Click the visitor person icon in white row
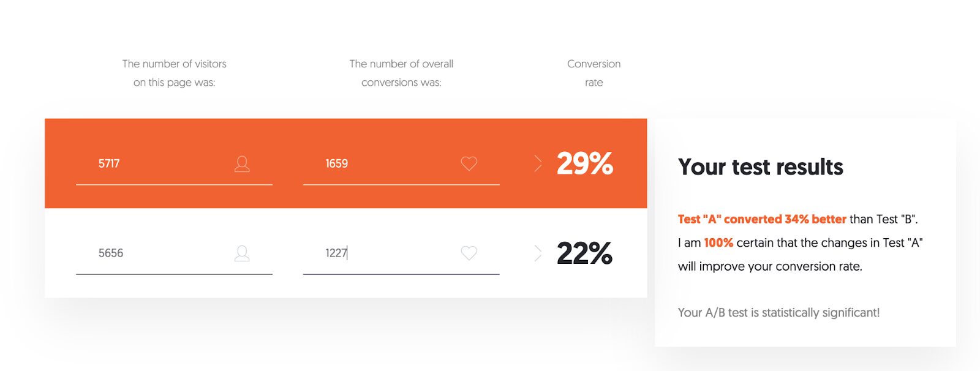The height and width of the screenshot is (371, 980). 242,253
